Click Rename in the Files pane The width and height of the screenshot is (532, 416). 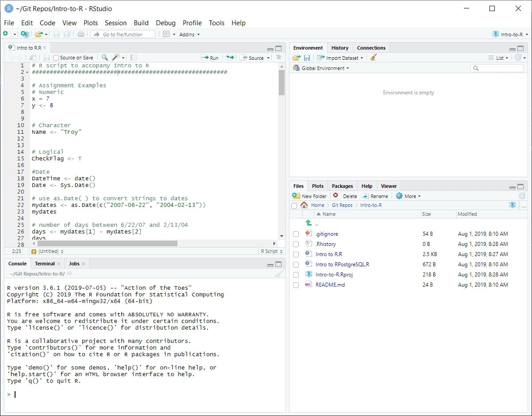[x=375, y=196]
